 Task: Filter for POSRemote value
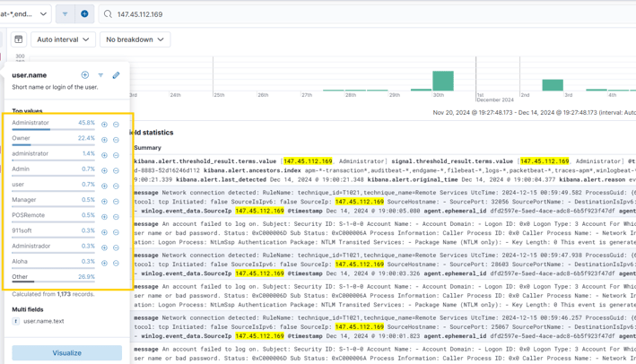(x=104, y=217)
